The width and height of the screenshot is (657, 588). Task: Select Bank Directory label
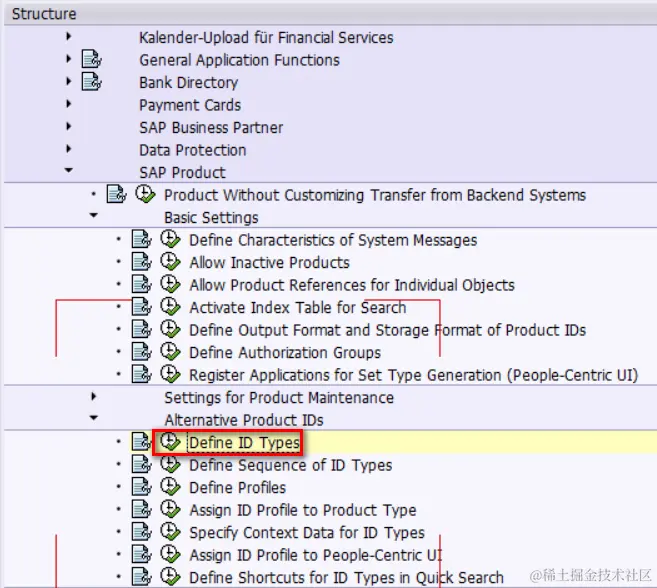click(x=189, y=83)
